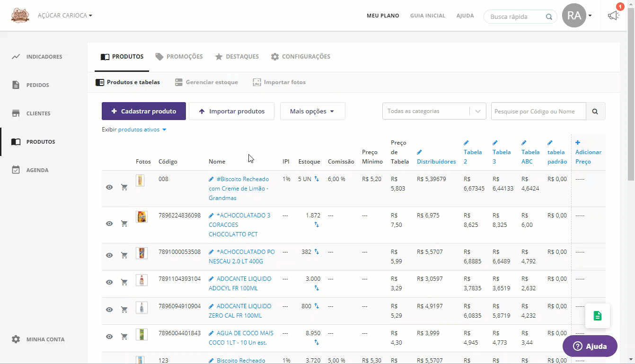Click cart icon for Biscoito Recheado Limão row
The width and height of the screenshot is (635, 364).
124,187
